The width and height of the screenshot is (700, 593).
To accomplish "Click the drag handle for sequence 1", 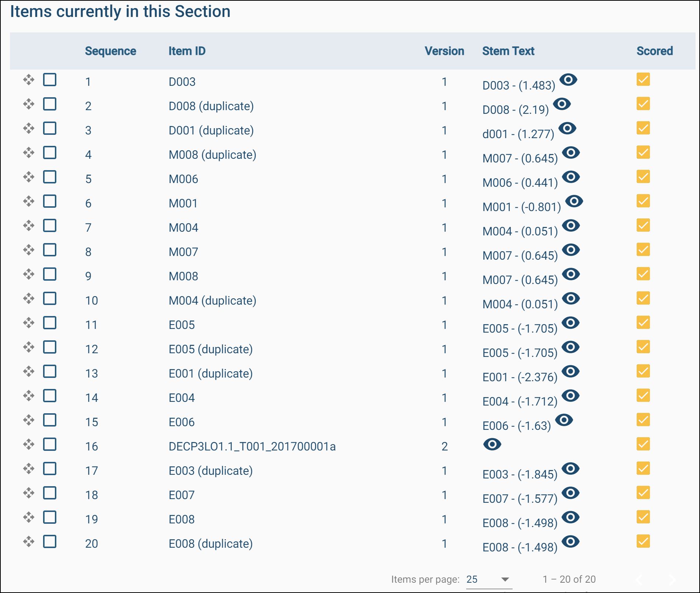I will pos(28,80).
